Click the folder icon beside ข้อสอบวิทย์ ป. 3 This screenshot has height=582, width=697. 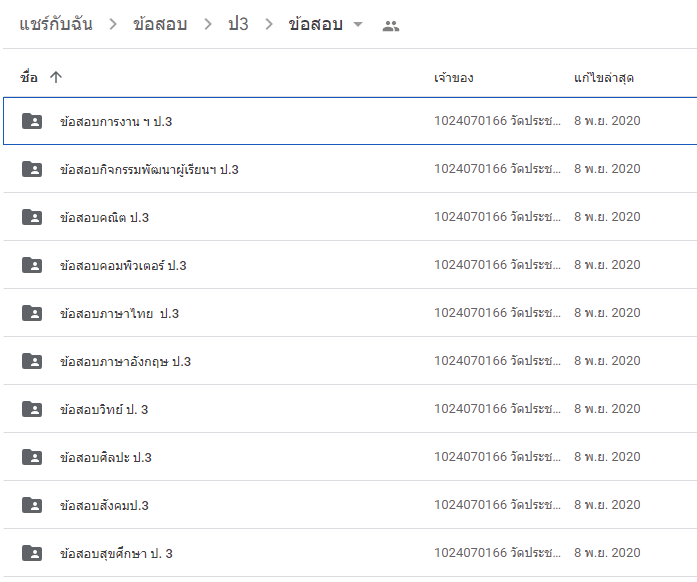click(32, 409)
